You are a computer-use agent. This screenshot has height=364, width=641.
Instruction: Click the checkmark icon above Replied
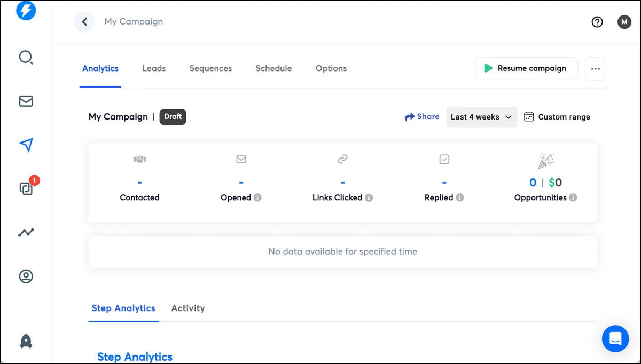pos(444,159)
